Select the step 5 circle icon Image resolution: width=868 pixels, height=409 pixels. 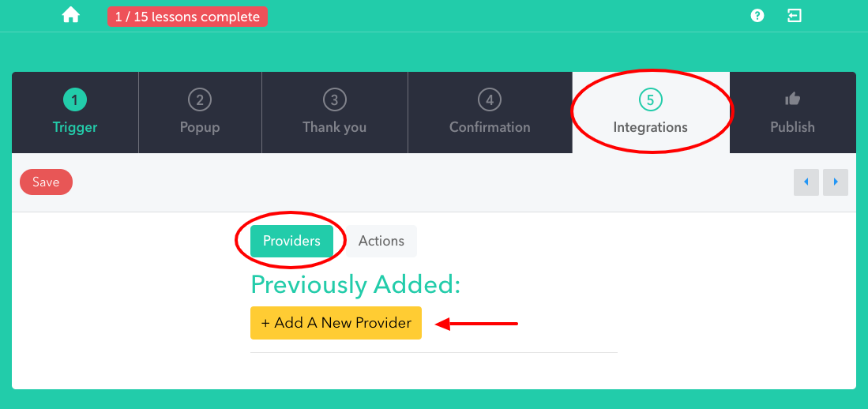point(651,100)
